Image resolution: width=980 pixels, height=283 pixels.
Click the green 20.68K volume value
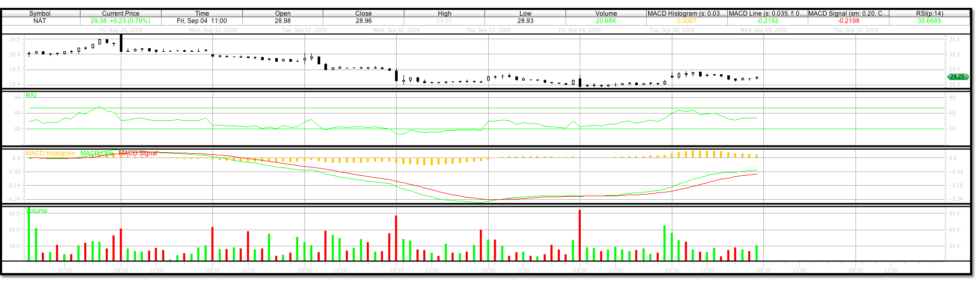(606, 21)
